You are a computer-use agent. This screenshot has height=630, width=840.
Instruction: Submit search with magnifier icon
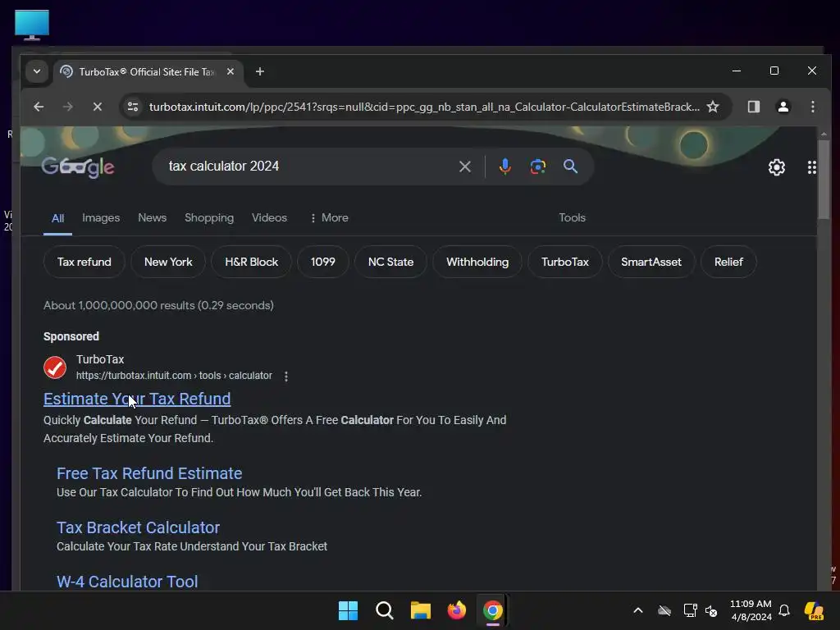tap(571, 166)
